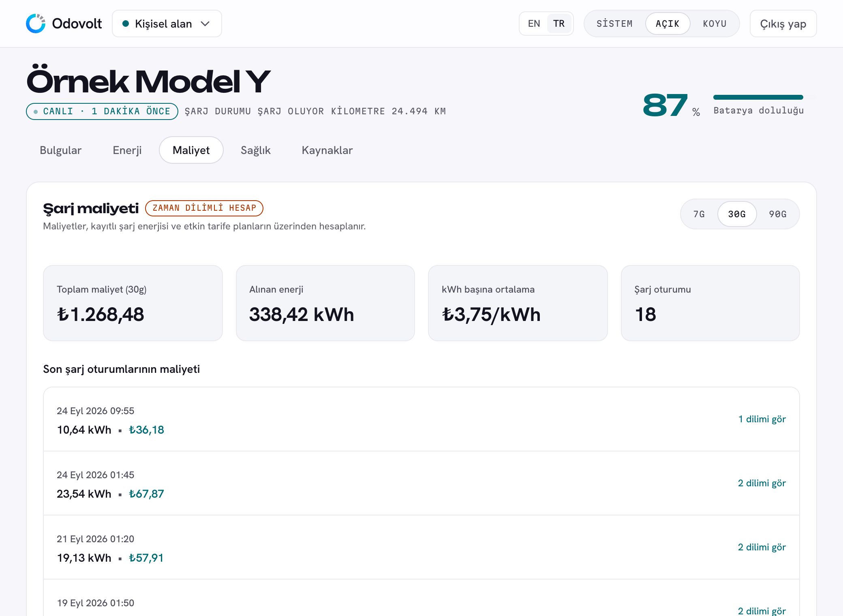This screenshot has width=843, height=616.
Task: Click the ₺36,18 session cost
Action: (x=146, y=430)
